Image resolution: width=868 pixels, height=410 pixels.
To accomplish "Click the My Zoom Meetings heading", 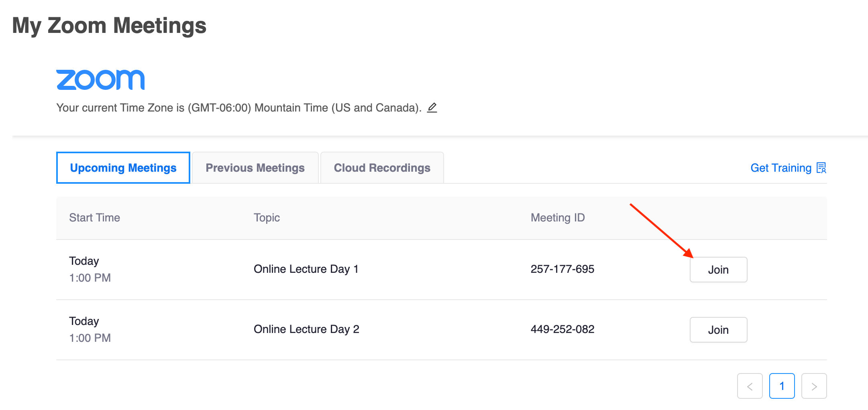I will (x=109, y=26).
